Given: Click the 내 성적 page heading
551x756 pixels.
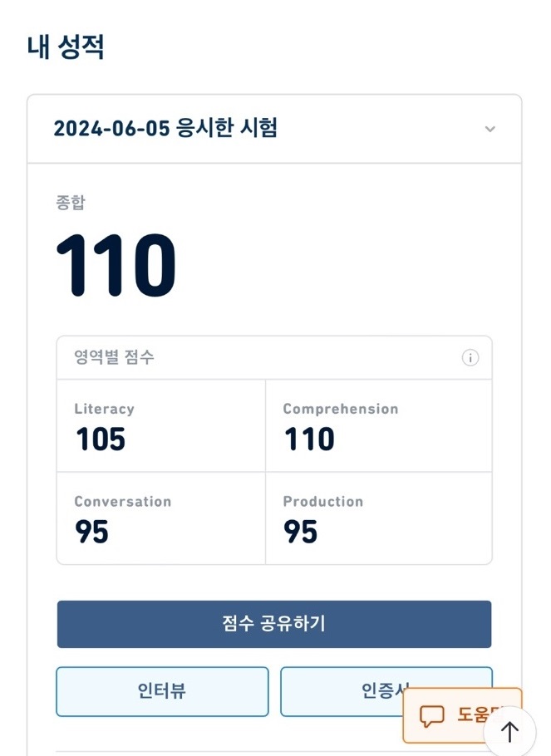Looking at the screenshot, I should (x=66, y=47).
